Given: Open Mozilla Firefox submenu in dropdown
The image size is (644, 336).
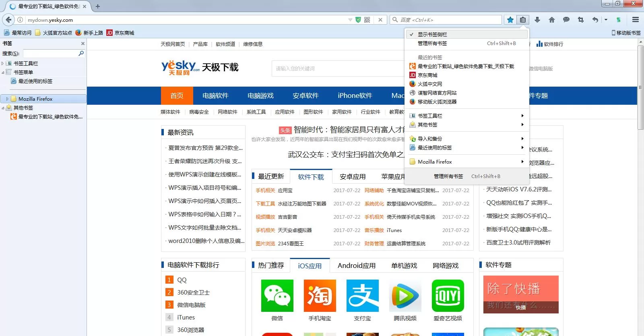Looking at the screenshot, I should pyautogui.click(x=467, y=162).
